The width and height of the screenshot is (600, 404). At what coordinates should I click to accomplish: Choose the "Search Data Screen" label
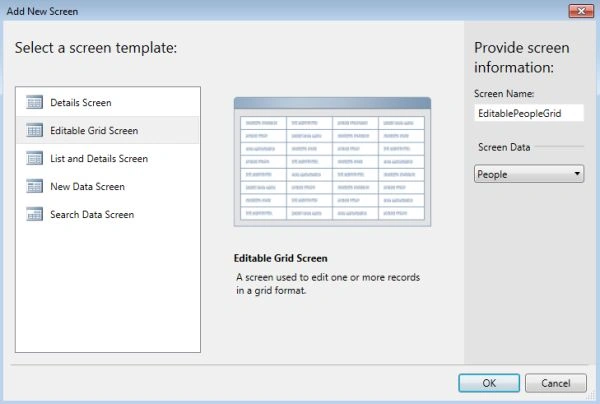pos(92,214)
